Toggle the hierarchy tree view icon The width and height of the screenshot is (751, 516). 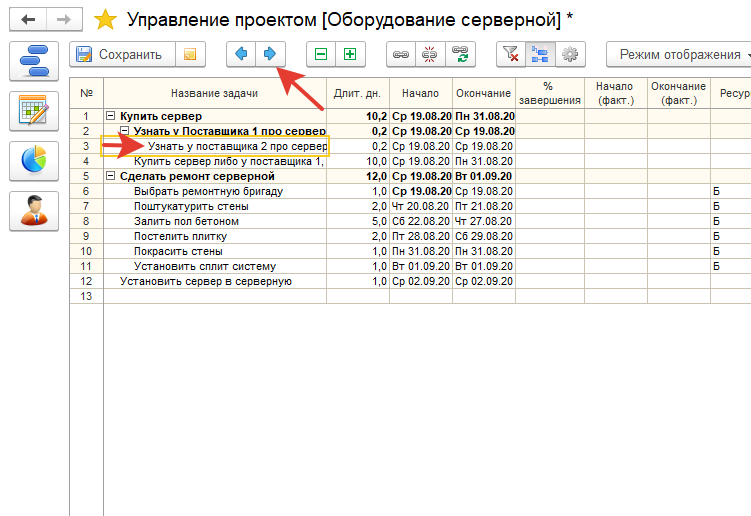coord(540,54)
